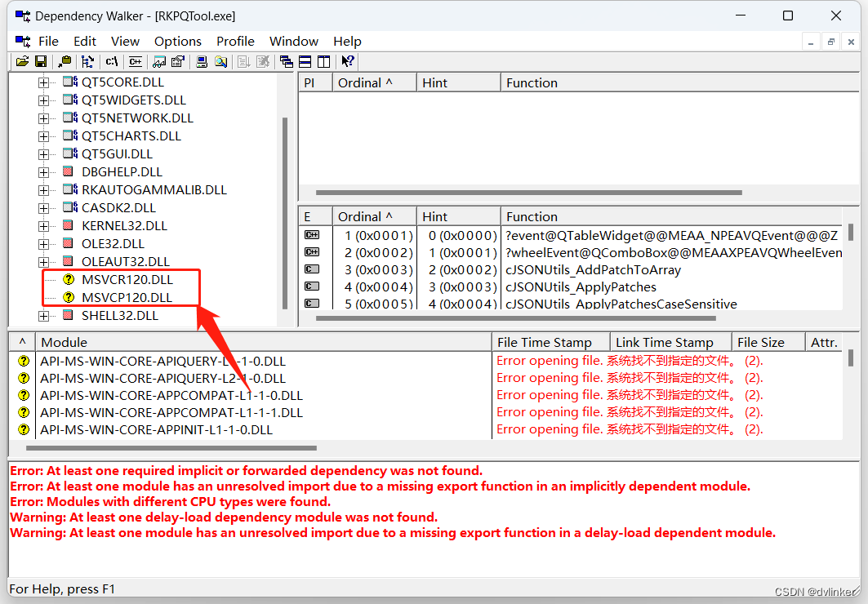
Task: Expand the QT5CORE.DLL tree node
Action: point(43,82)
